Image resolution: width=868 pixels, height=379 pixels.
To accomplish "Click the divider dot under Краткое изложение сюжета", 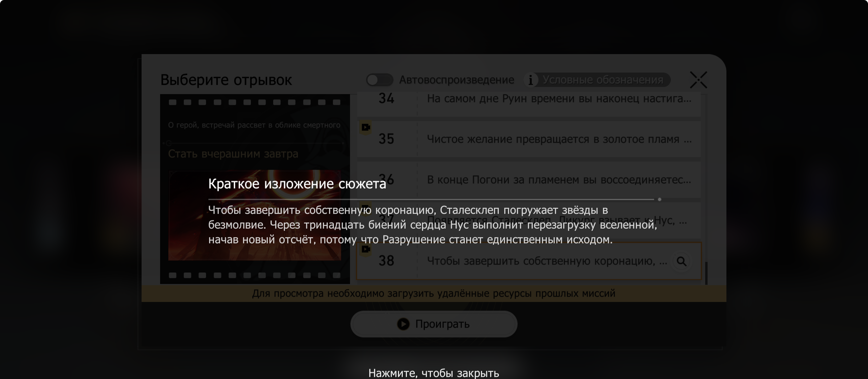I will (x=659, y=199).
